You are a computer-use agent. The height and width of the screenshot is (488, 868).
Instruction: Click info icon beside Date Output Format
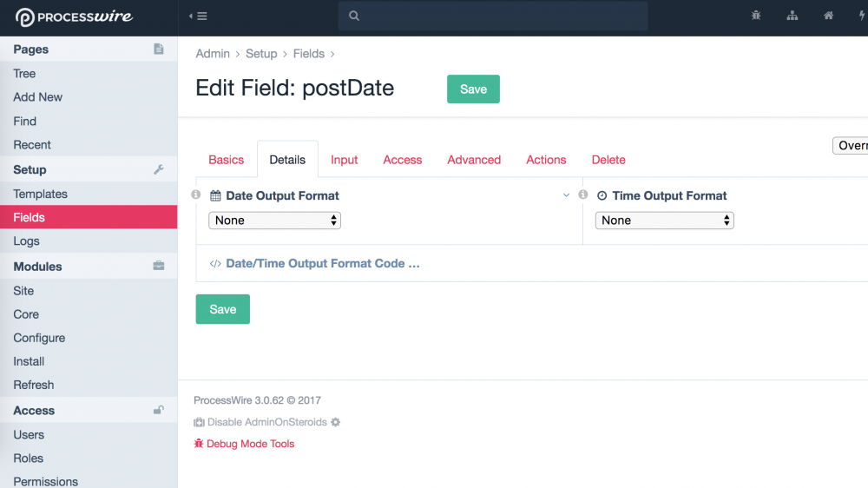(x=196, y=195)
